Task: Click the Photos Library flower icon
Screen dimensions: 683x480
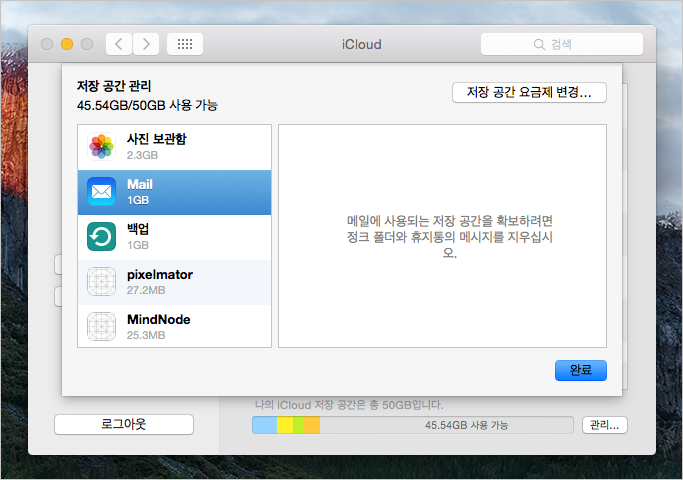Action: [x=101, y=147]
